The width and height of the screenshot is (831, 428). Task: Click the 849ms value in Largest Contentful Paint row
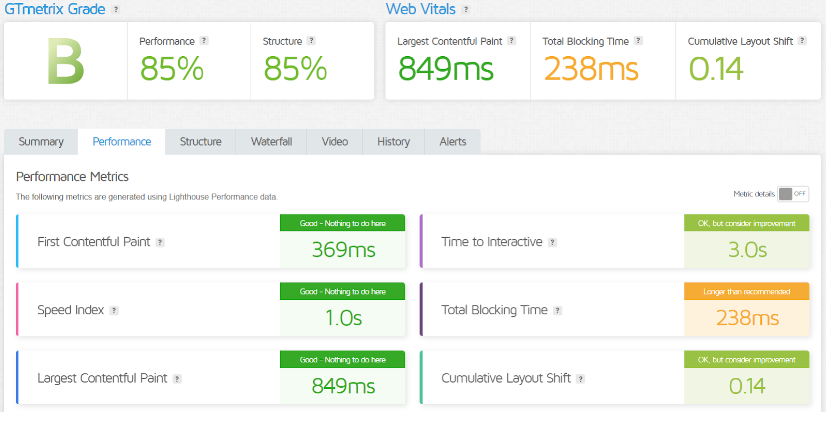(343, 386)
